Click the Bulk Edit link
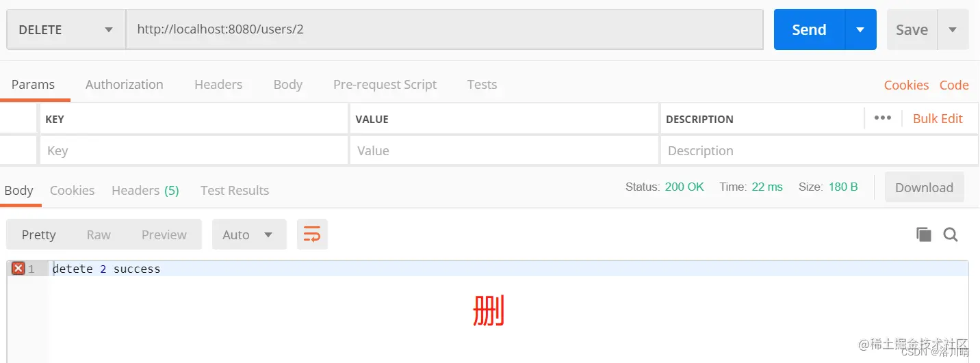Screen dimensions: 980x363 pos(938,118)
